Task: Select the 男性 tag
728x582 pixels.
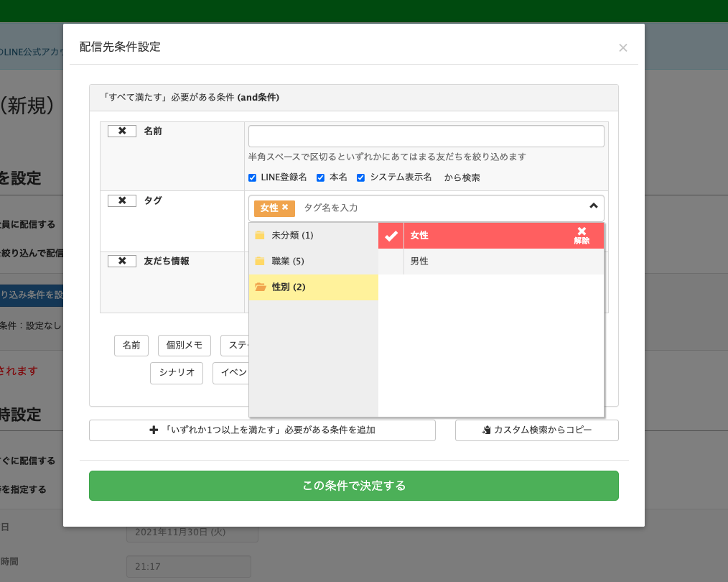Action: point(491,261)
